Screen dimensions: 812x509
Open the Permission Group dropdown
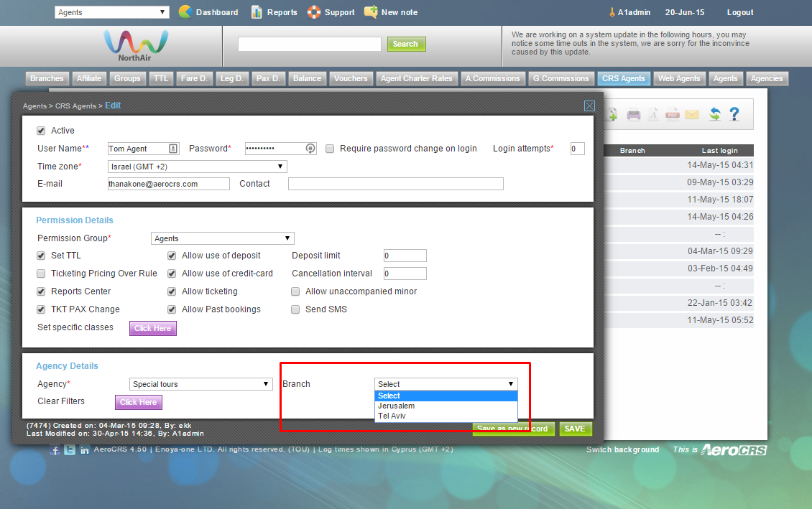pyautogui.click(x=223, y=238)
